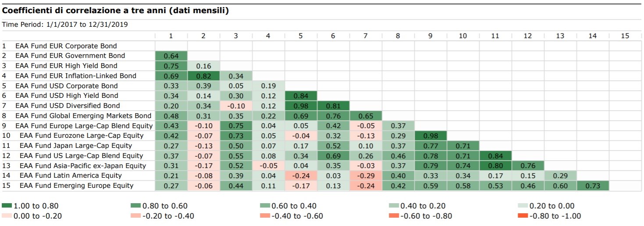Click the EAA Fund Japan Large-Cap Equity label
The width and height of the screenshot is (644, 226).
tap(75, 146)
